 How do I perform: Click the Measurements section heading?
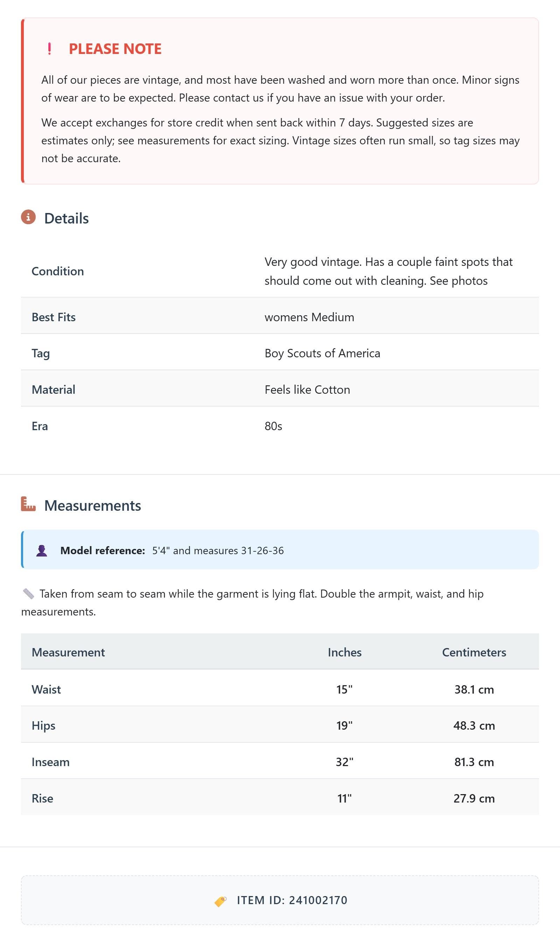click(92, 506)
